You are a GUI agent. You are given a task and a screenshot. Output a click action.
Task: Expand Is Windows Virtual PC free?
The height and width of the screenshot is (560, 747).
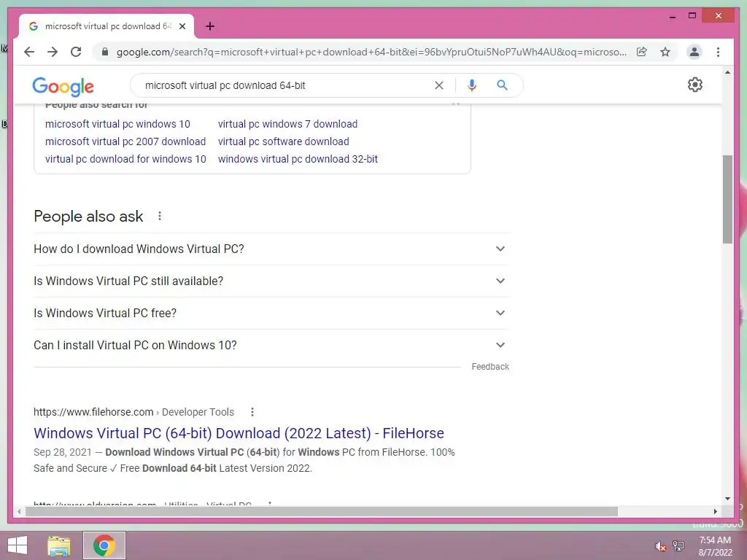click(x=271, y=313)
